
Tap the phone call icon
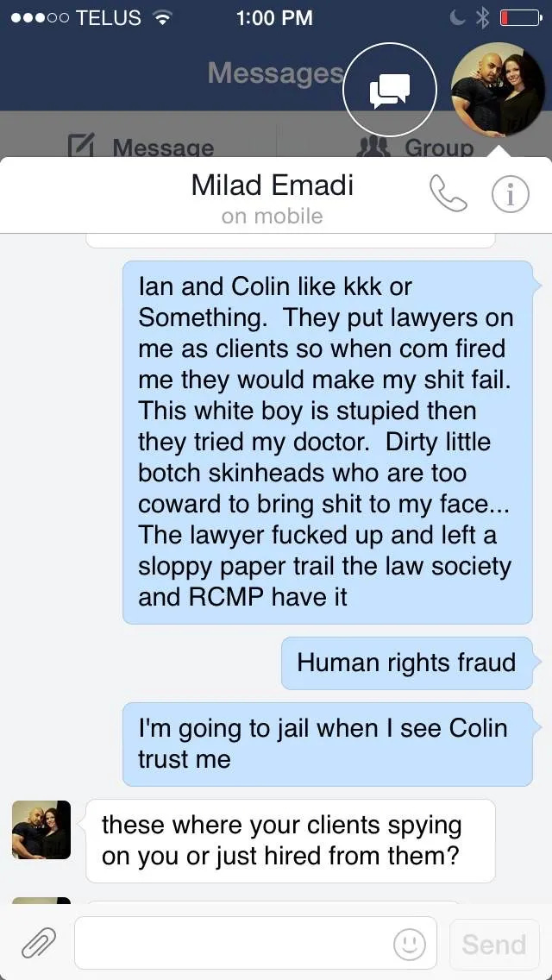pos(448,193)
